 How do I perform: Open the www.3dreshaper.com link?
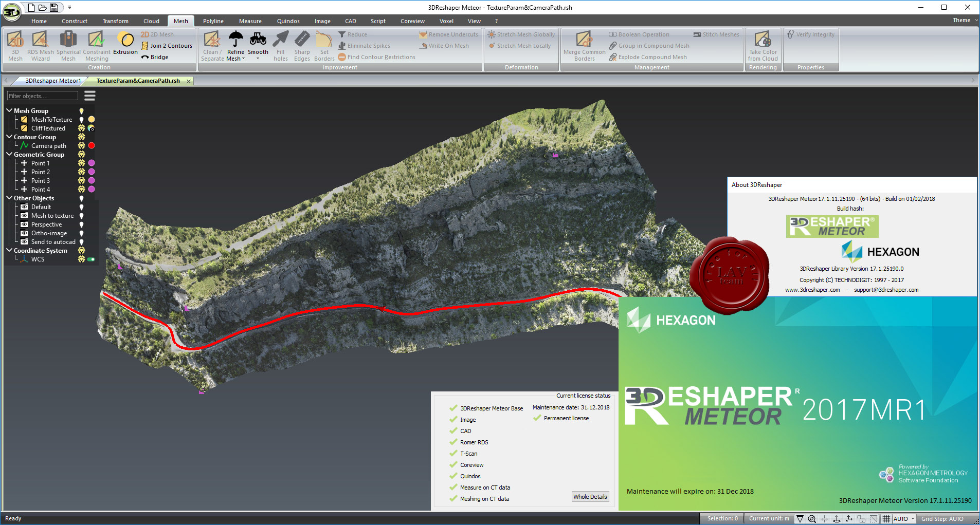pyautogui.click(x=812, y=290)
